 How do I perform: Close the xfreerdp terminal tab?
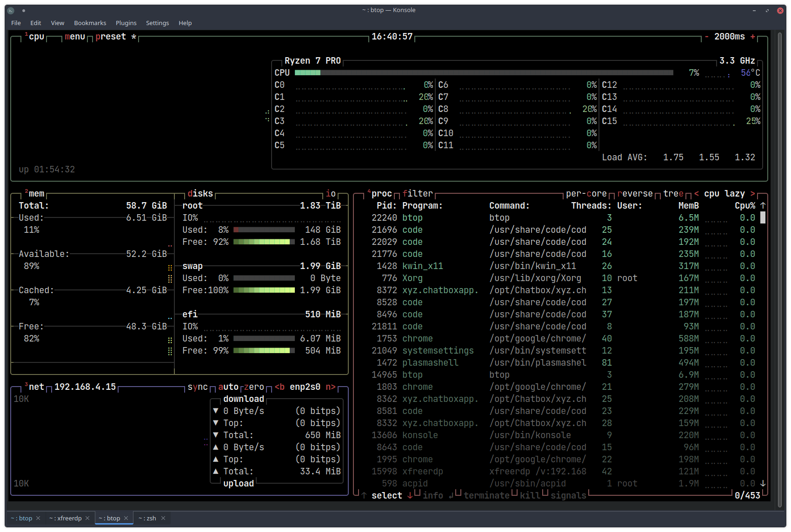point(88,518)
